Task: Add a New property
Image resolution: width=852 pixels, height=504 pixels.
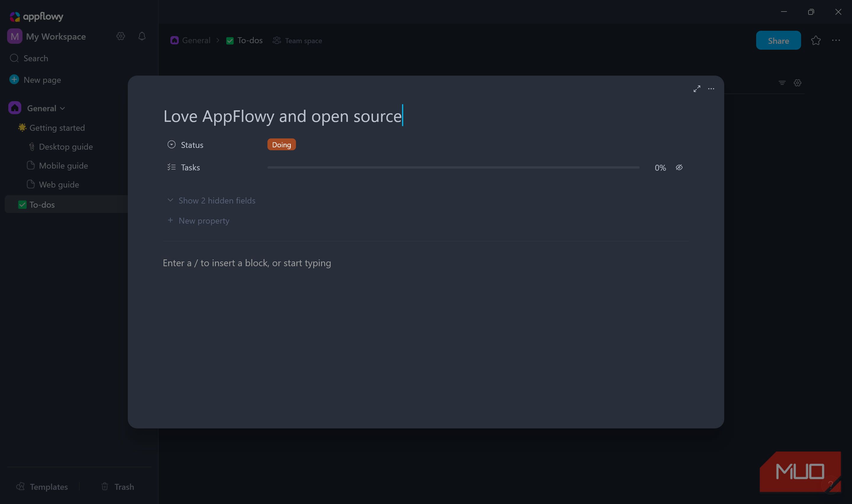Action: pos(199,221)
